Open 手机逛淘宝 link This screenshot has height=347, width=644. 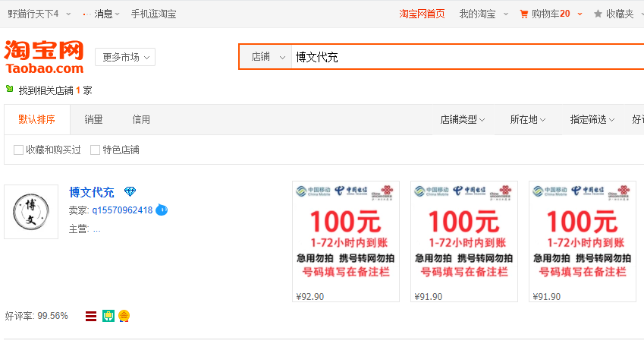pyautogui.click(x=154, y=14)
